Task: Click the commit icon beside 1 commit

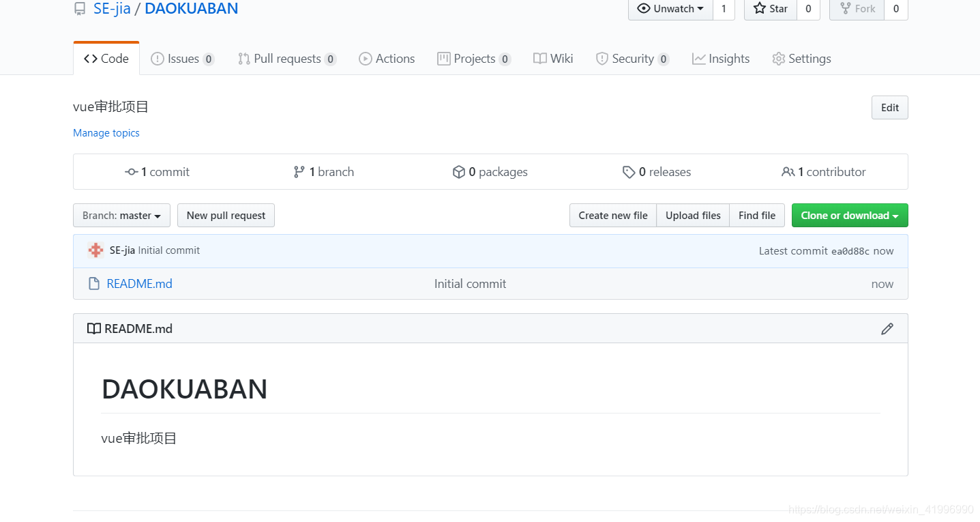Action: coord(132,172)
